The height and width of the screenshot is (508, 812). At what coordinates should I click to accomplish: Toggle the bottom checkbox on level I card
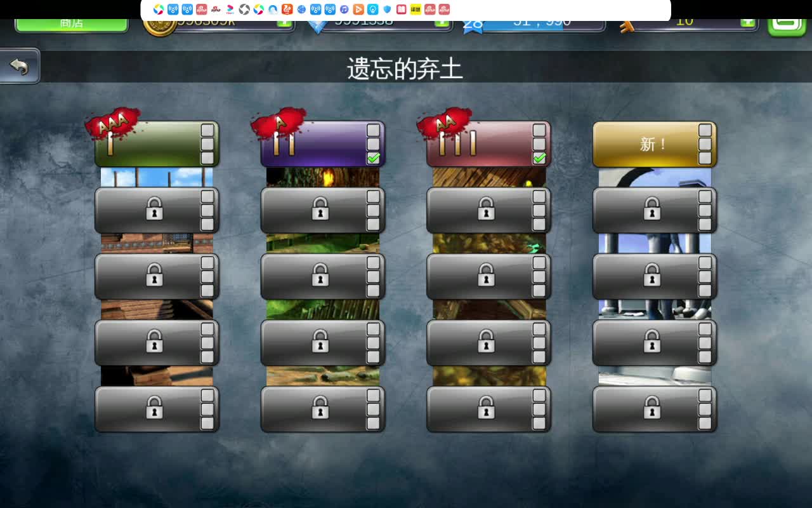pos(207,158)
